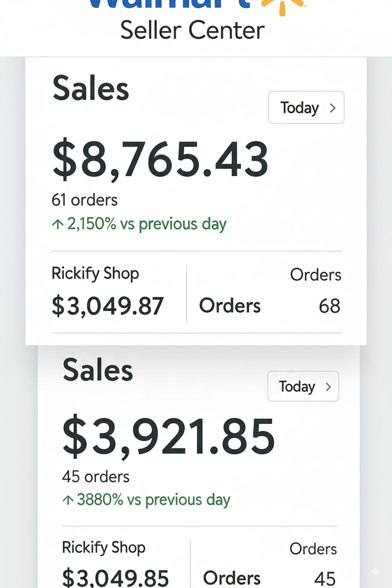392x588 pixels.
Task: Click the sparkle icon in bottom corner
Action: pyautogui.click(x=375, y=572)
